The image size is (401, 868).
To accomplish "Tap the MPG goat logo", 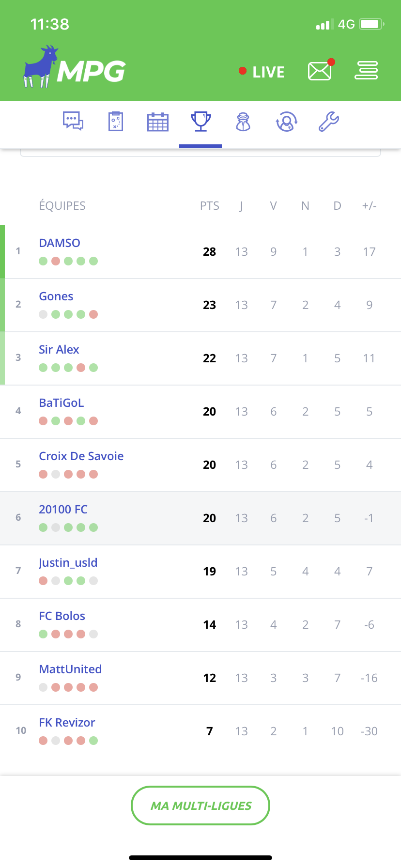I will 74,67.
